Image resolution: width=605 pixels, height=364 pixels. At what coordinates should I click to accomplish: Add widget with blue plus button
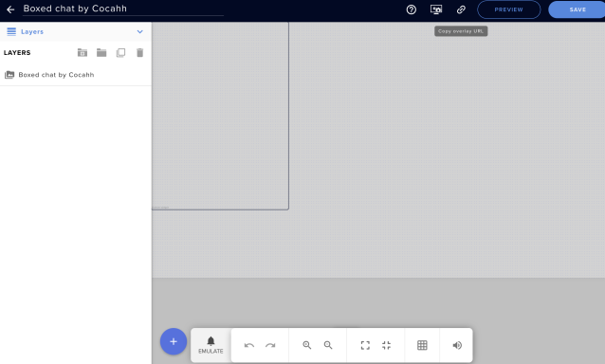(174, 341)
